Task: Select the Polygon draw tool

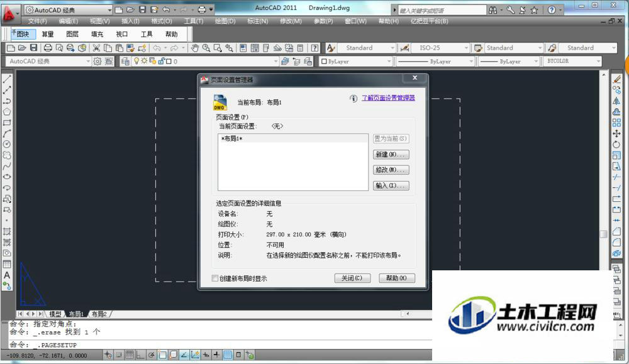Action: (x=7, y=112)
